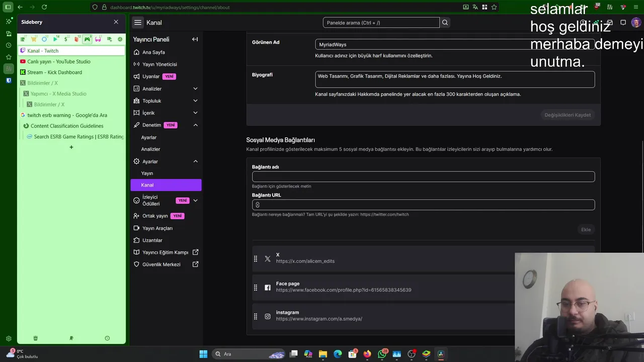The height and width of the screenshot is (362, 644).
Task: Collapse Yayıncı Paneli with the arrow icon
Action: 195,39
